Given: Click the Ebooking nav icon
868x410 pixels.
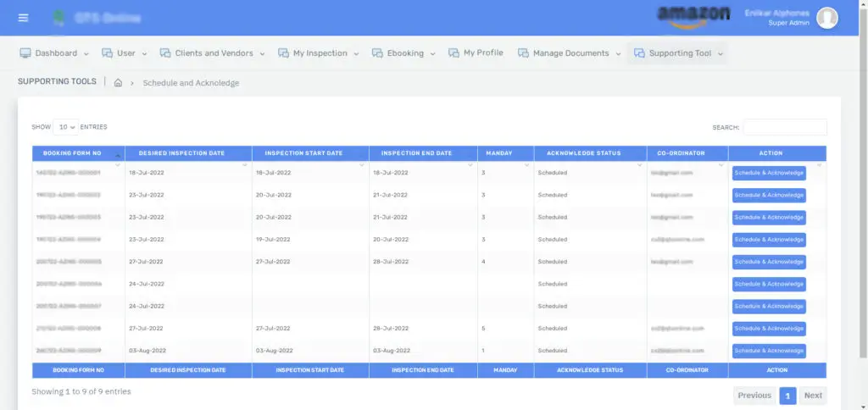Looking at the screenshot, I should coord(377,53).
